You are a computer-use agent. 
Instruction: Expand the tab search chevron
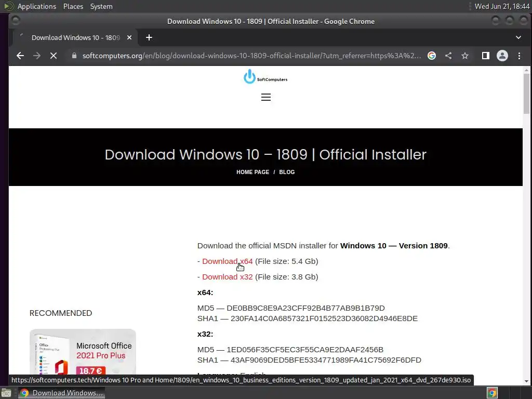click(x=518, y=37)
